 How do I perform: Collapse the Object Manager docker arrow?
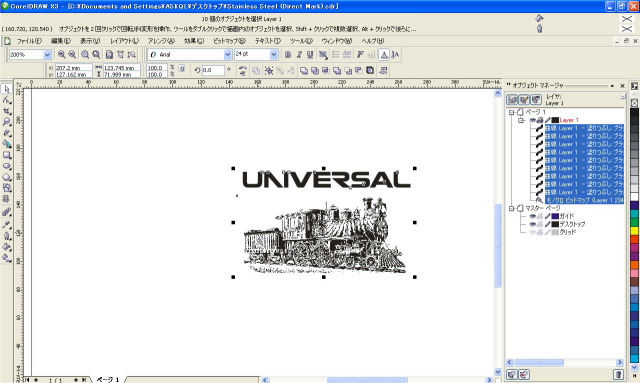(612, 86)
